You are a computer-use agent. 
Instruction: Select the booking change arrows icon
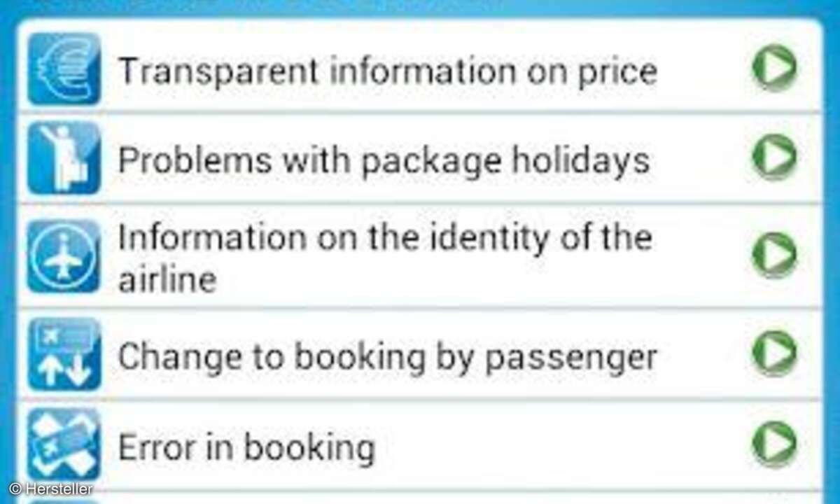[64, 353]
